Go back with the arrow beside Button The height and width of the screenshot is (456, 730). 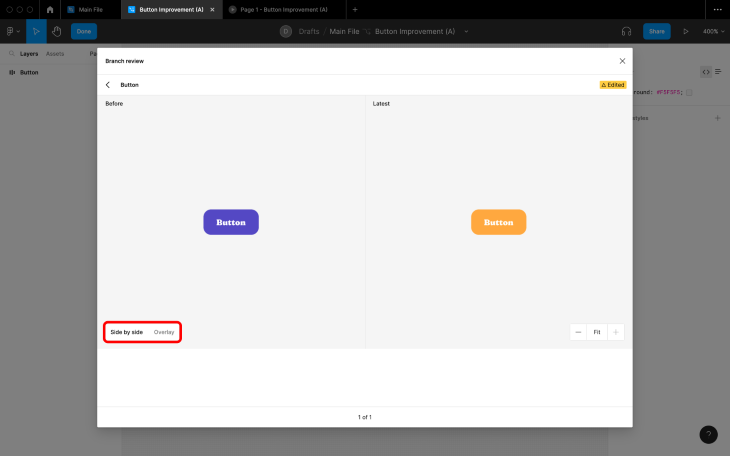click(108, 85)
